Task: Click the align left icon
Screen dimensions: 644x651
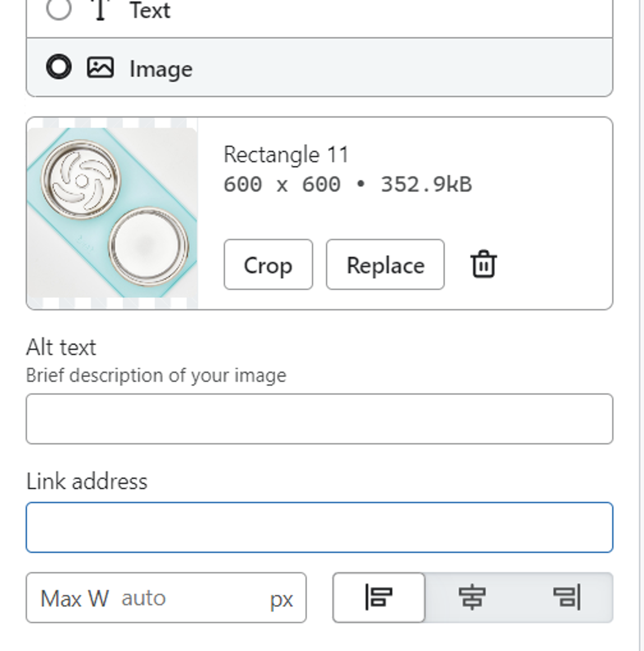Action: [379, 597]
